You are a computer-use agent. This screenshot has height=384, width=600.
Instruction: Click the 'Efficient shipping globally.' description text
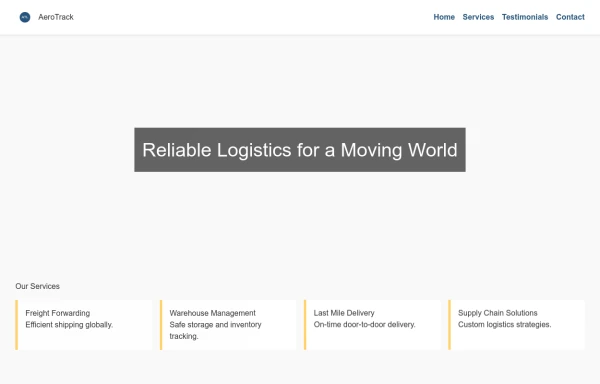pyautogui.click(x=69, y=325)
